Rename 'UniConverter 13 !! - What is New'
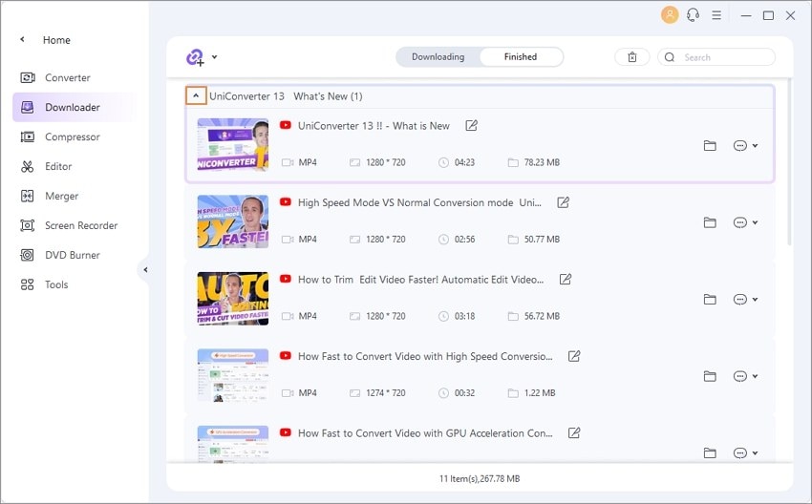The width and height of the screenshot is (812, 504). [x=471, y=126]
